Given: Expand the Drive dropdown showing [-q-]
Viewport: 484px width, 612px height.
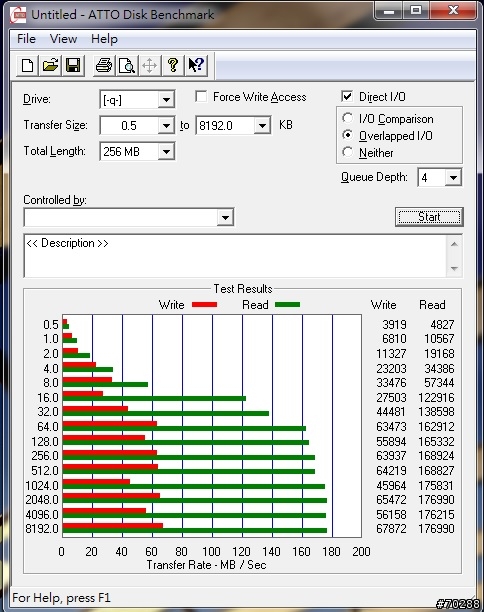Looking at the screenshot, I should (166, 100).
